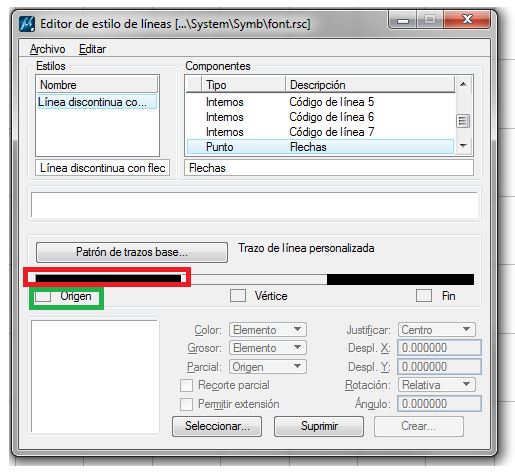Image resolution: width=515 pixels, height=475 pixels.
Task: Open the Archivo menu
Action: point(48,49)
